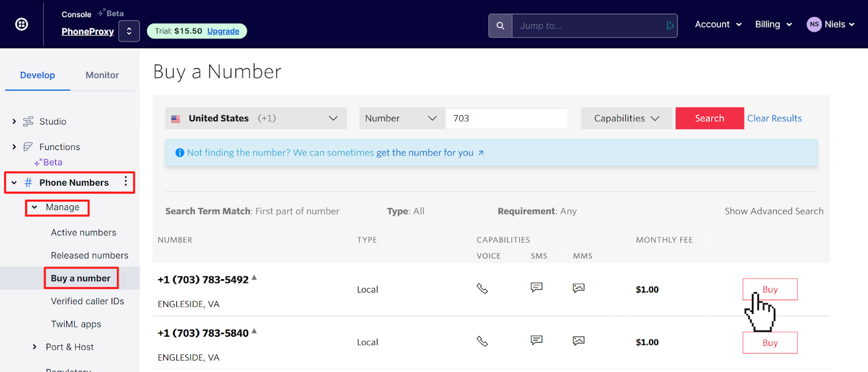Click the triangle marker beside +1 (703) 783-5492
This screenshot has width=868, height=372.
254,278
